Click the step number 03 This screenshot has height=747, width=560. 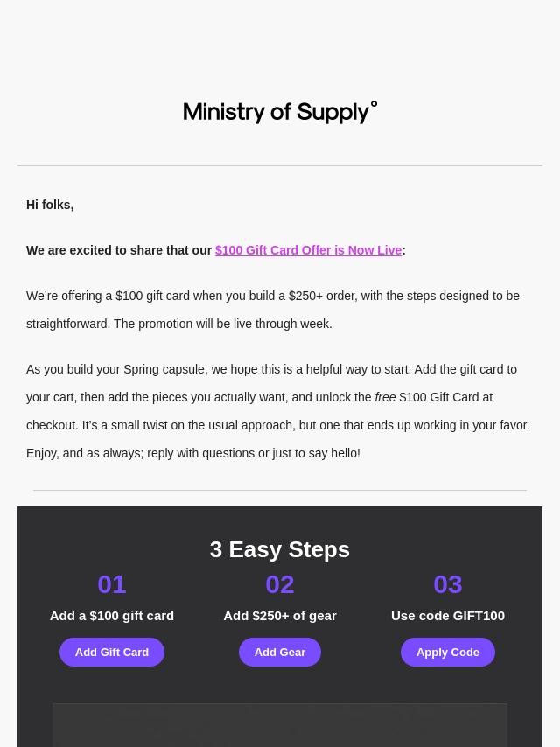(447, 583)
